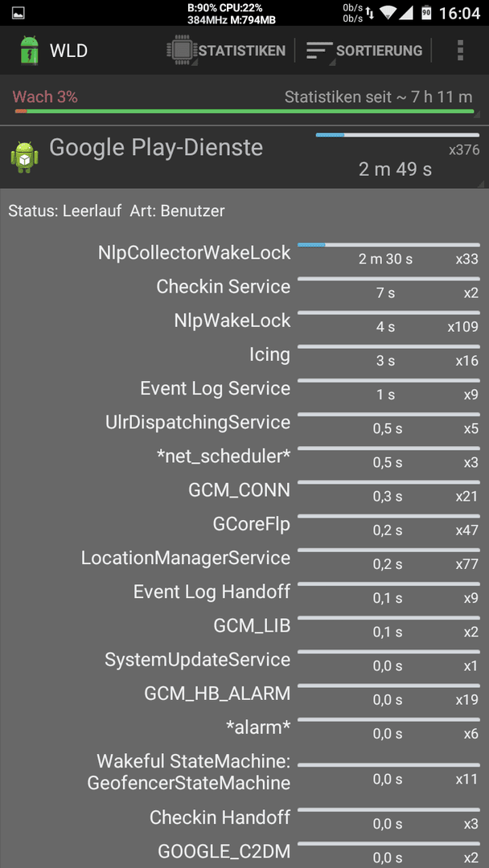Select the GCoreFlp wakelock
Screen dimensions: 489x868
point(244,524)
